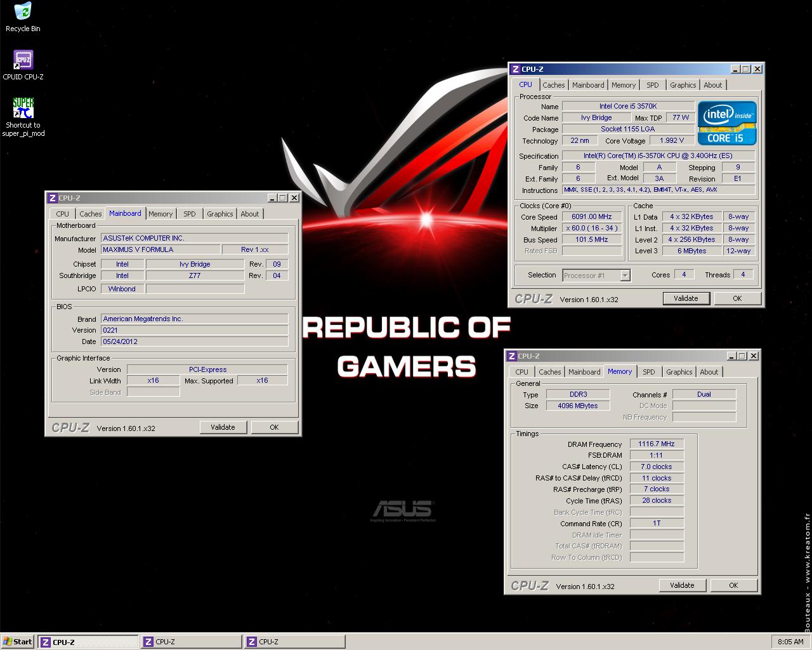Open the super_pi_mod desktop shortcut
Image resolution: width=812 pixels, height=650 pixels.
point(23,117)
